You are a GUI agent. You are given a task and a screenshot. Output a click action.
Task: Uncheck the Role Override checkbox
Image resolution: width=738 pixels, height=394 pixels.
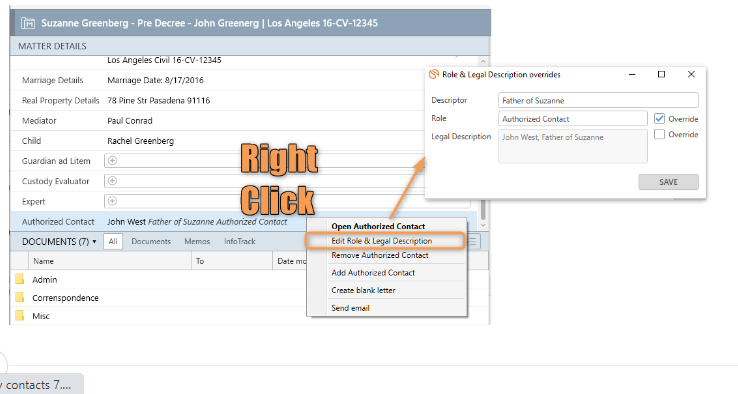click(x=659, y=119)
